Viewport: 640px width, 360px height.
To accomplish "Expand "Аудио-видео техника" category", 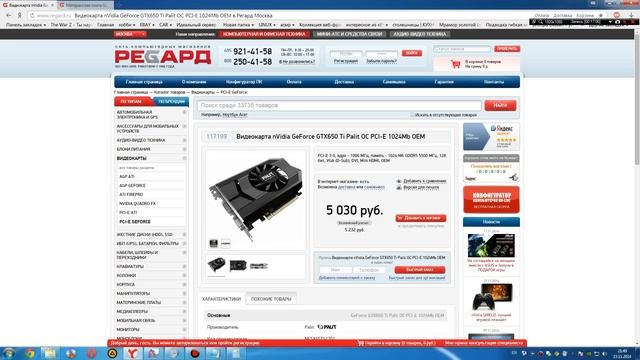I will [x=184, y=140].
